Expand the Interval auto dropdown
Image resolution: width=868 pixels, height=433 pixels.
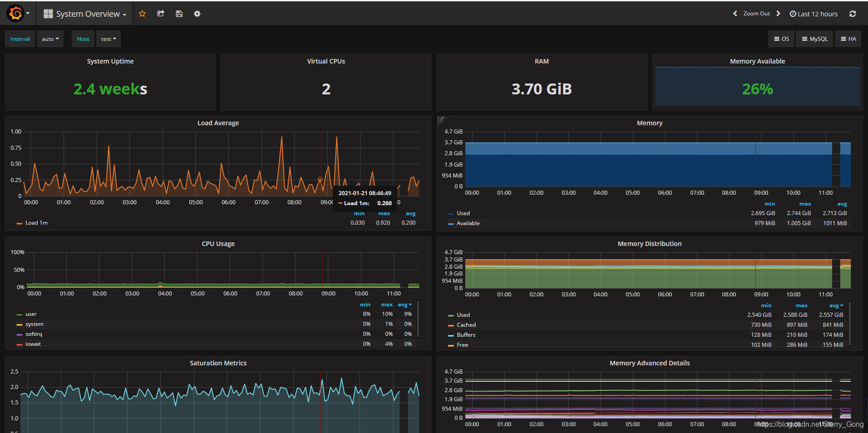click(x=50, y=39)
